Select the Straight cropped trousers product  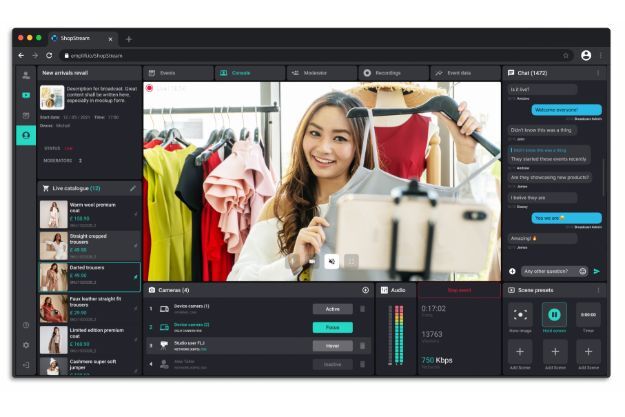[90, 246]
